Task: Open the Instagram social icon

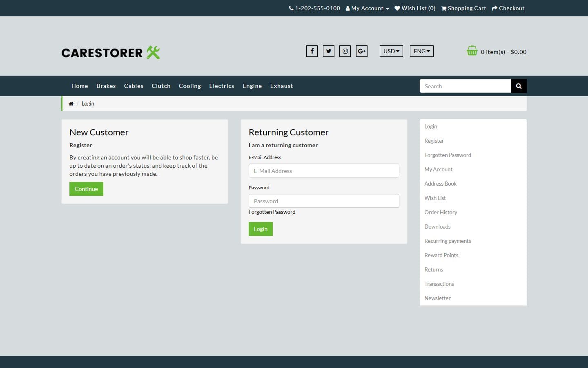Action: 345,51
